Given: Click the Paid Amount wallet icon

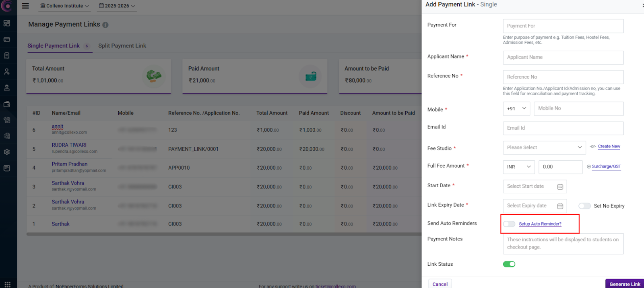Looking at the screenshot, I should pos(310,76).
